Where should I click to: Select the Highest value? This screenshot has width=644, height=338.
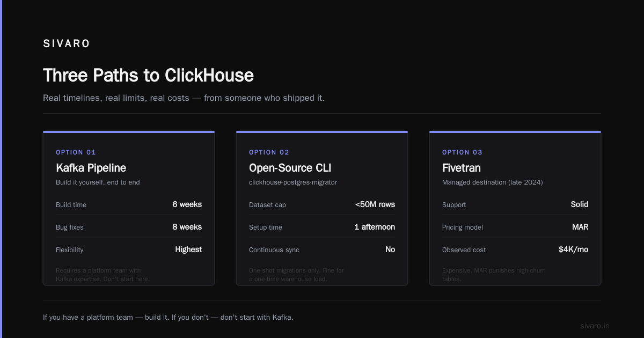point(188,249)
